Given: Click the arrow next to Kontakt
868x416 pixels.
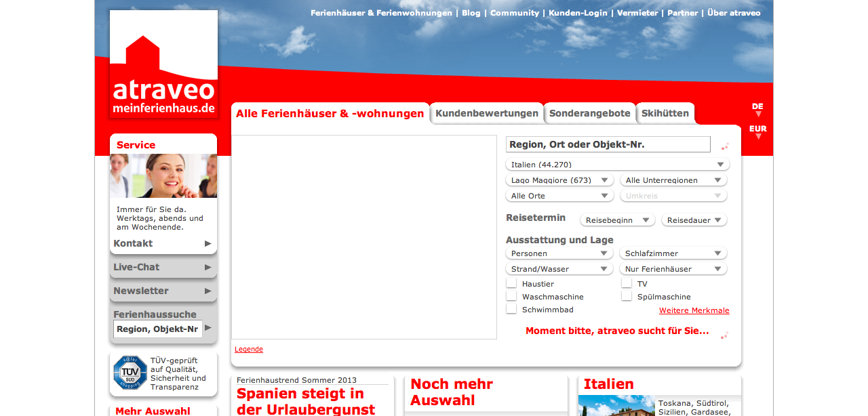Looking at the screenshot, I should click(208, 244).
